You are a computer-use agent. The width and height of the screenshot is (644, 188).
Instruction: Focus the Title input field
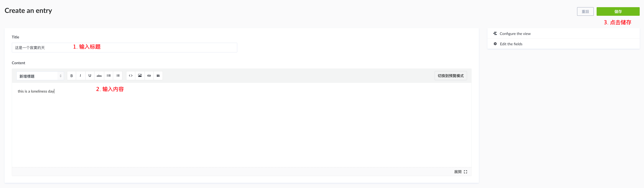[124, 48]
